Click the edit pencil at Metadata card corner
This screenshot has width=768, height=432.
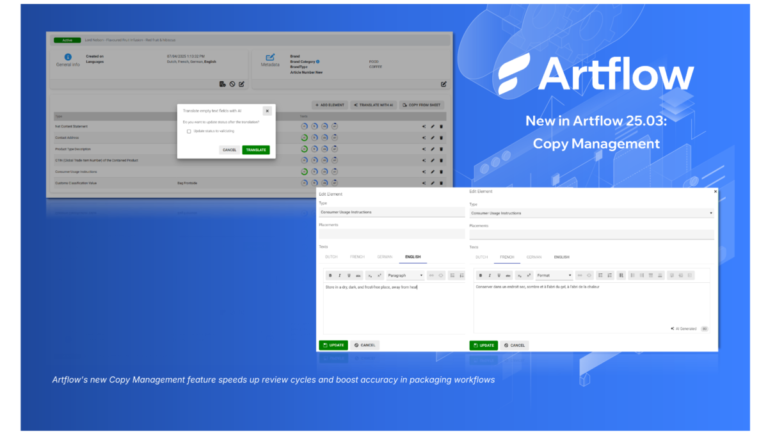point(443,84)
